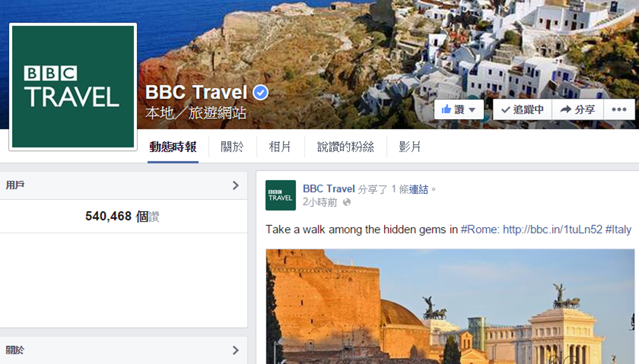
Task: Click the globe public privacy icon
Action: 347,202
